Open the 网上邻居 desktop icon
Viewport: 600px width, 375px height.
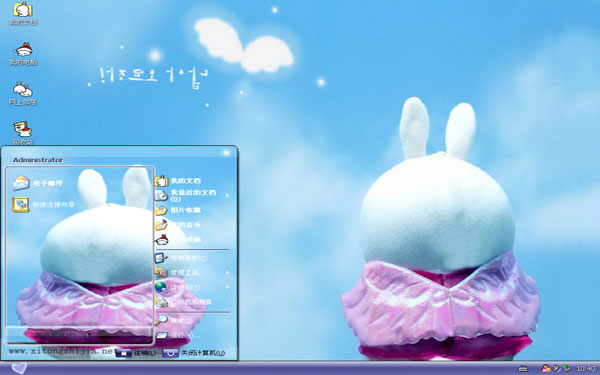[23, 93]
